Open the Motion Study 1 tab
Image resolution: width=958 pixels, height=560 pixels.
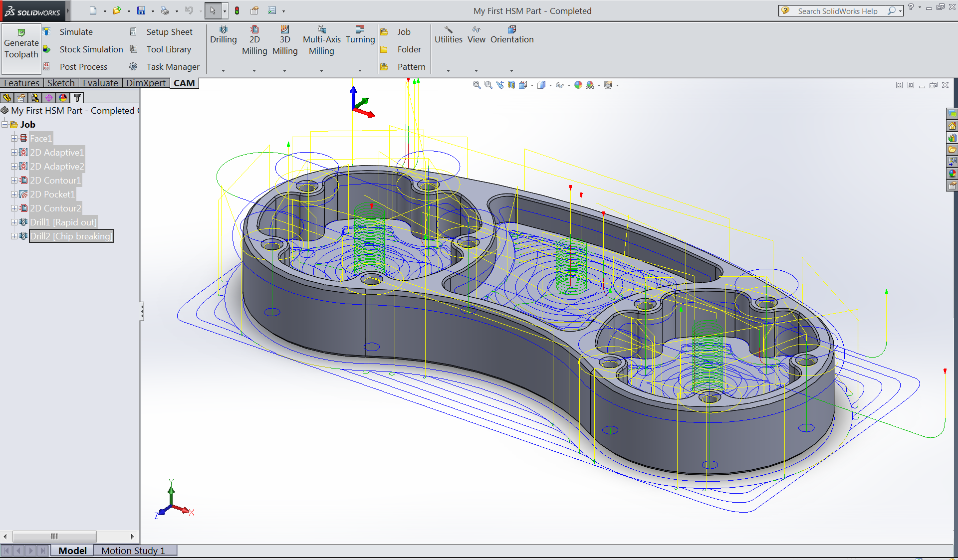pos(133,551)
